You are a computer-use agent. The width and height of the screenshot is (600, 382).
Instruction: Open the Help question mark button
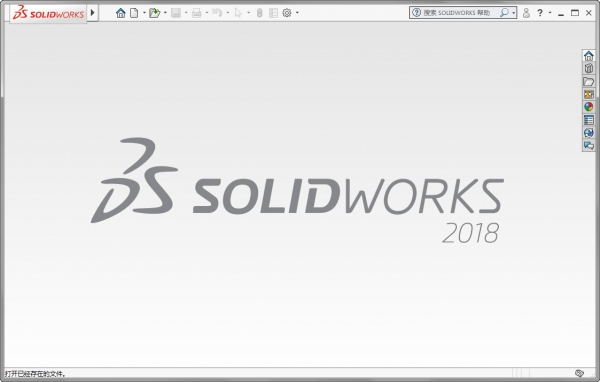click(540, 13)
